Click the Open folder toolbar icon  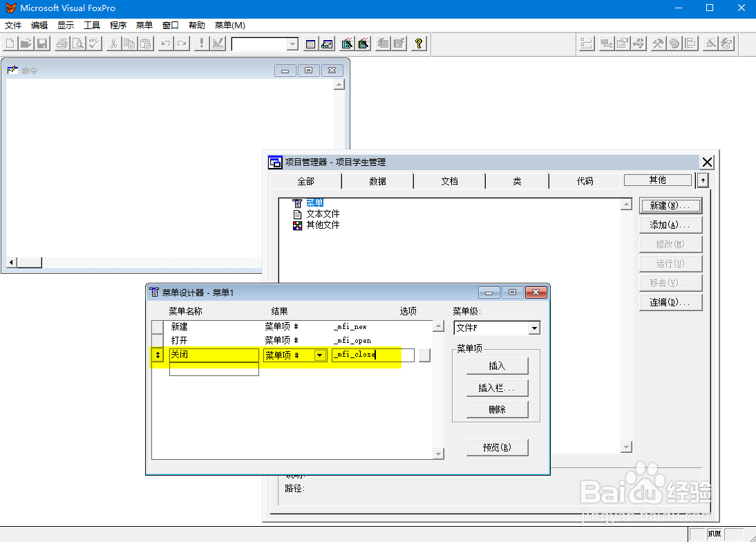tap(26, 44)
